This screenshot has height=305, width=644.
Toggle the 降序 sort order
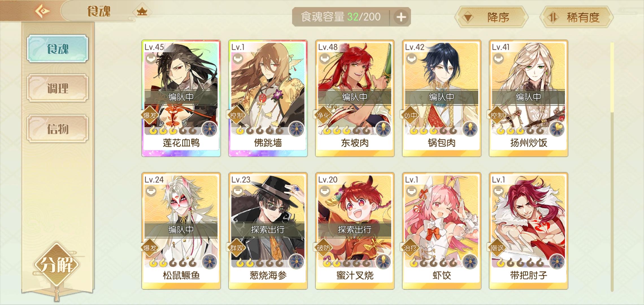coord(491,18)
